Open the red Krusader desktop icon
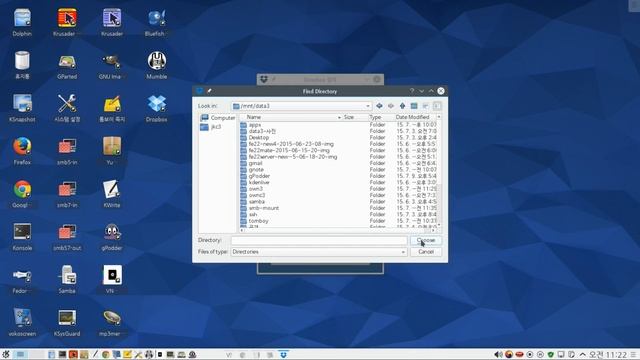This screenshot has height=360, width=640. tap(67, 22)
